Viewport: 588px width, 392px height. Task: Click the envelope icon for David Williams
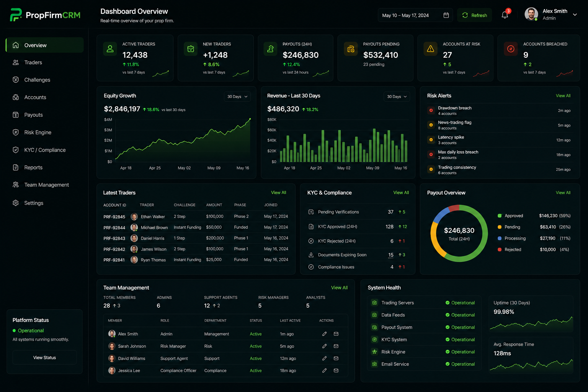point(336,358)
